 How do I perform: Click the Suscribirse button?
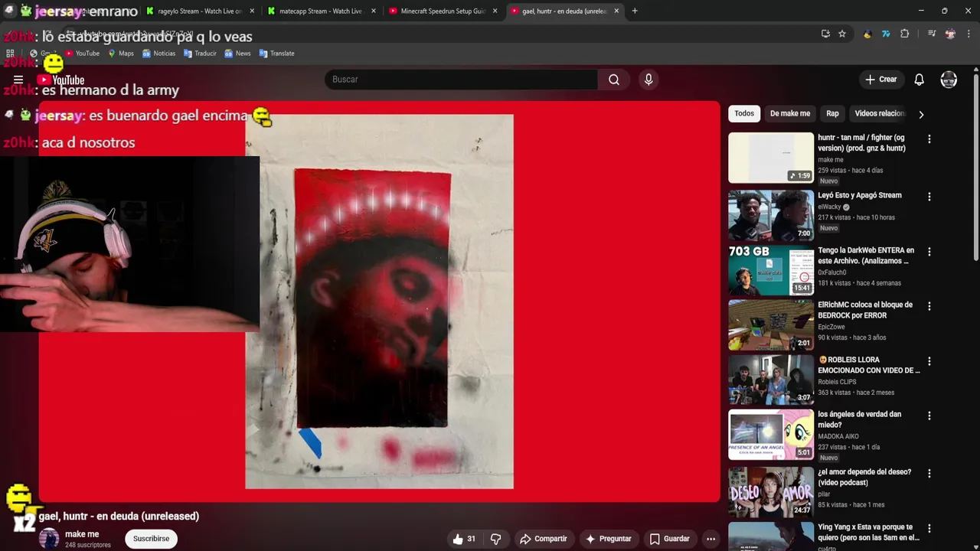[151, 539]
